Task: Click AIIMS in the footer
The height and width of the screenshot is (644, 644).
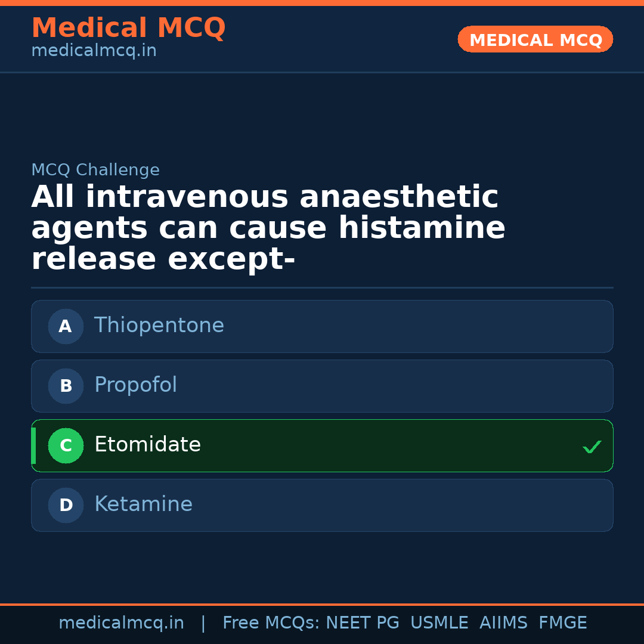Action: click(x=503, y=623)
